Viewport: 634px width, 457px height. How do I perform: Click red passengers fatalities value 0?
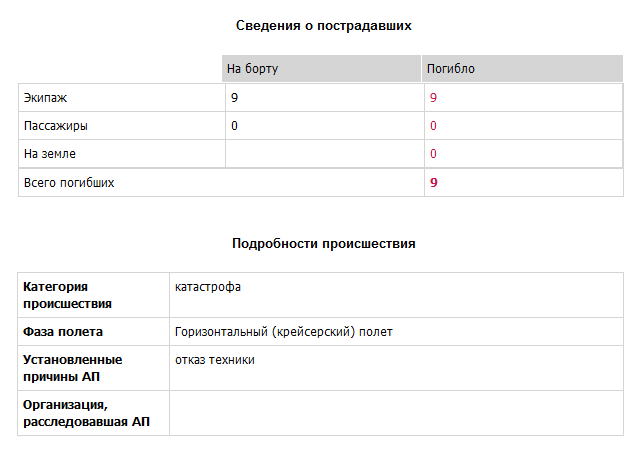tap(433, 126)
